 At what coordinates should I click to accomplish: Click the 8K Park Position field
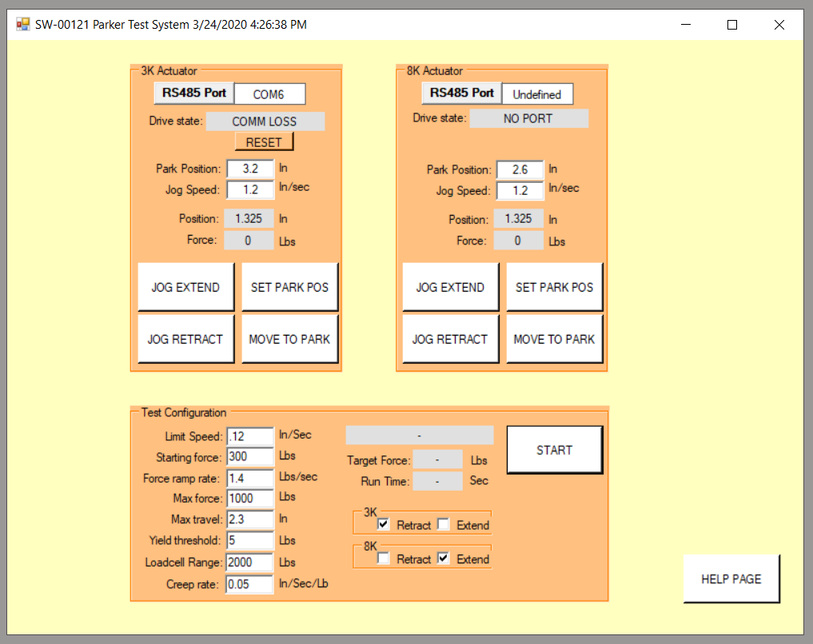pos(520,170)
